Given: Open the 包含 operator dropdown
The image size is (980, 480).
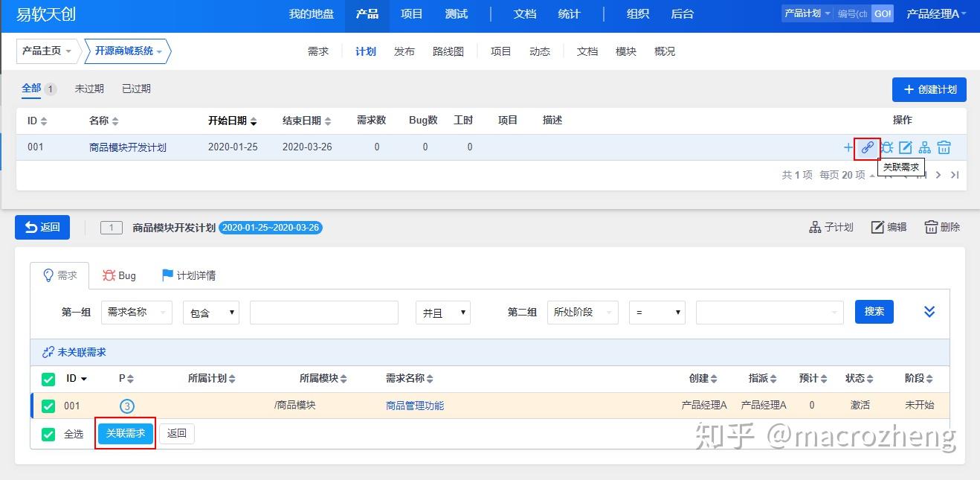Looking at the screenshot, I should point(211,313).
